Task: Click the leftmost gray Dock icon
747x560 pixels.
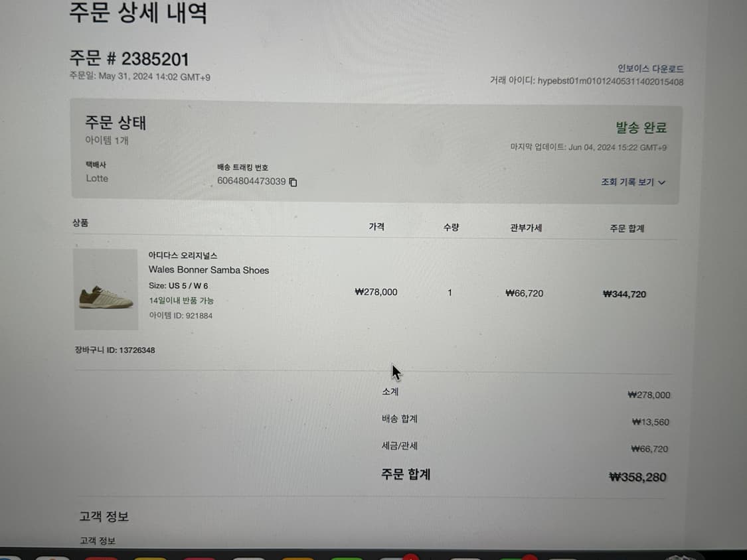Action: click(10, 556)
